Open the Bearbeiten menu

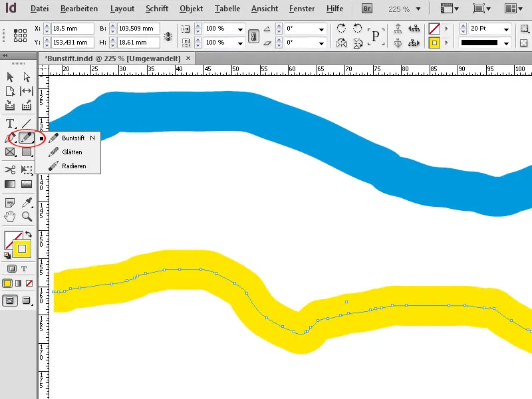(79, 9)
